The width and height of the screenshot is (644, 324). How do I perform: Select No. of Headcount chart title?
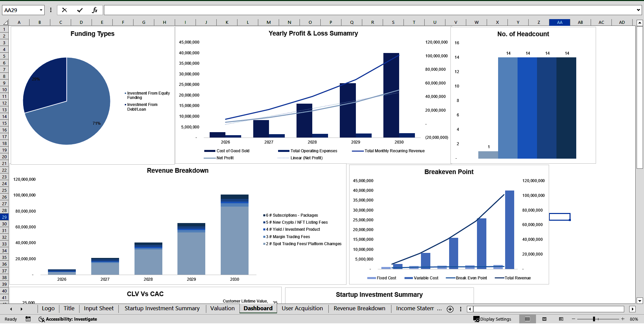pyautogui.click(x=523, y=34)
